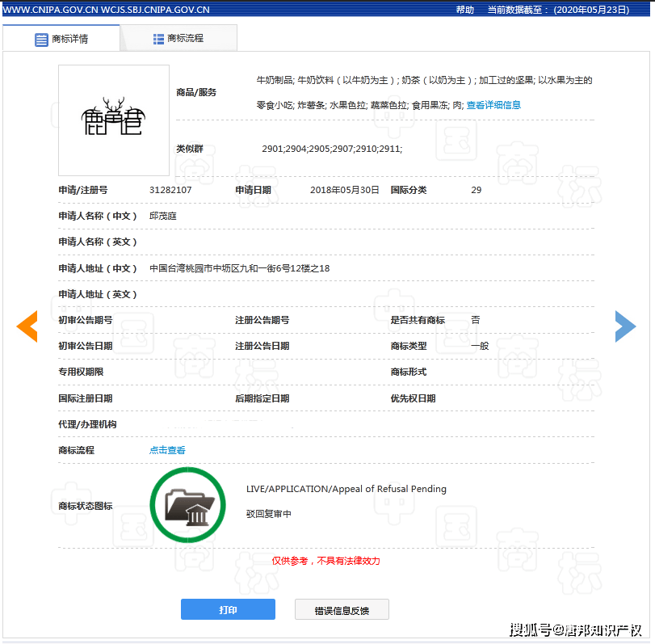Click 点击查看 link for trademark process
Screen dimensions: 655x644
click(167, 450)
